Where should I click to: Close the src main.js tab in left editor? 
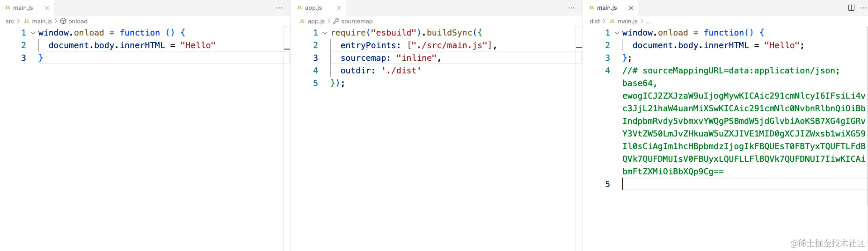tap(47, 8)
